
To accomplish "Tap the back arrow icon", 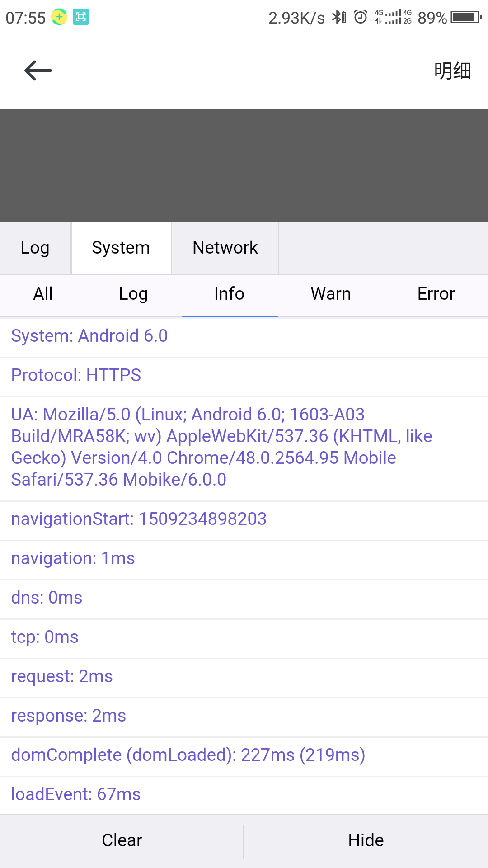I will pos(38,71).
